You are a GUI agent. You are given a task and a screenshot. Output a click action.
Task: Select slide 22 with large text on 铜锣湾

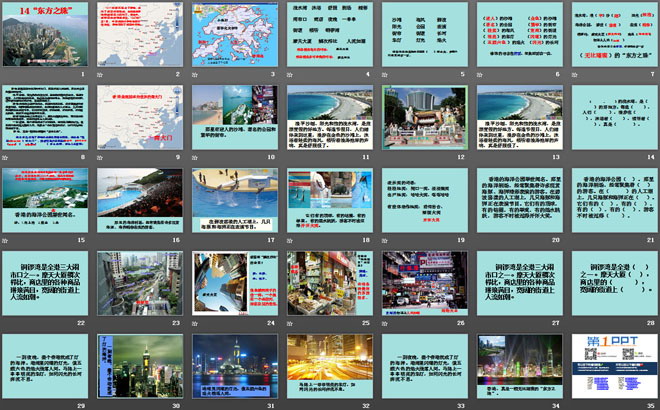click(46, 282)
